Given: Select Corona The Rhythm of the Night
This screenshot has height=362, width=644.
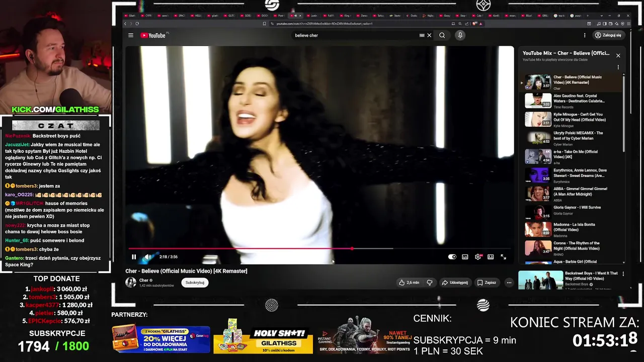Looking at the screenshot, I should click(x=571, y=249).
